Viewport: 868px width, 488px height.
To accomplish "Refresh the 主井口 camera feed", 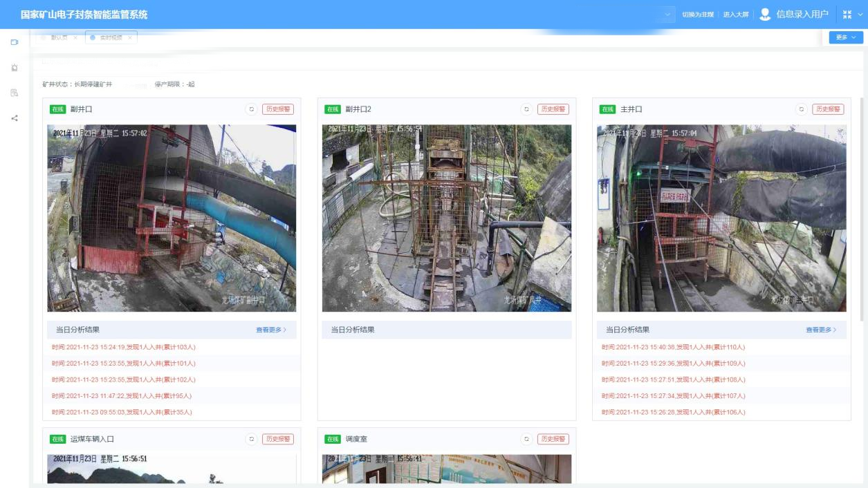I will 801,109.
